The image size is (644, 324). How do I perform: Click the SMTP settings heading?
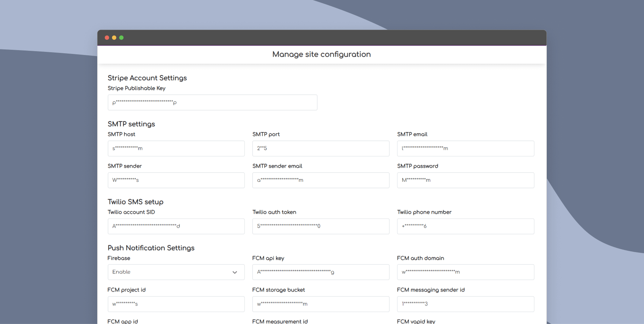131,124
